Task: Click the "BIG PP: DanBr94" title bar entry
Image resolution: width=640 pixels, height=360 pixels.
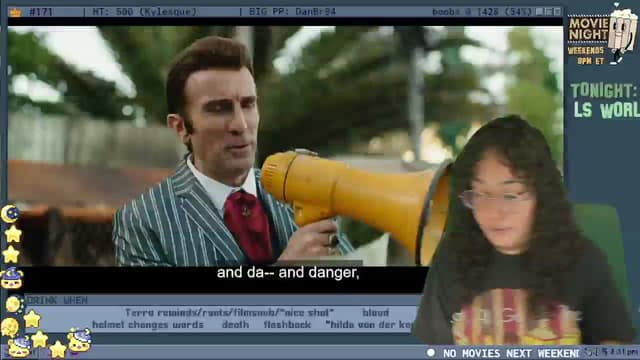Action: [x=292, y=12]
